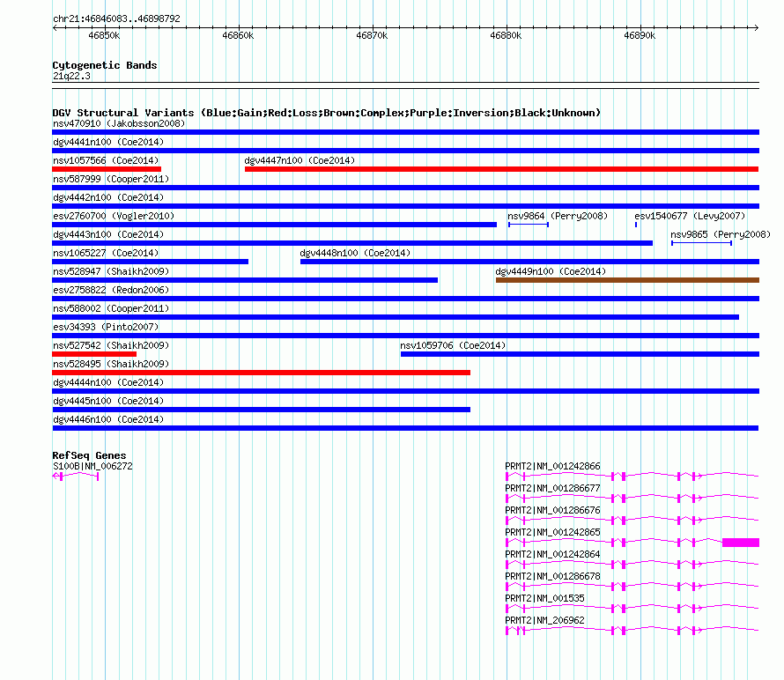Open PRMT2|NM_001242865 transcript label
The width and height of the screenshot is (784, 680).
pos(552,532)
